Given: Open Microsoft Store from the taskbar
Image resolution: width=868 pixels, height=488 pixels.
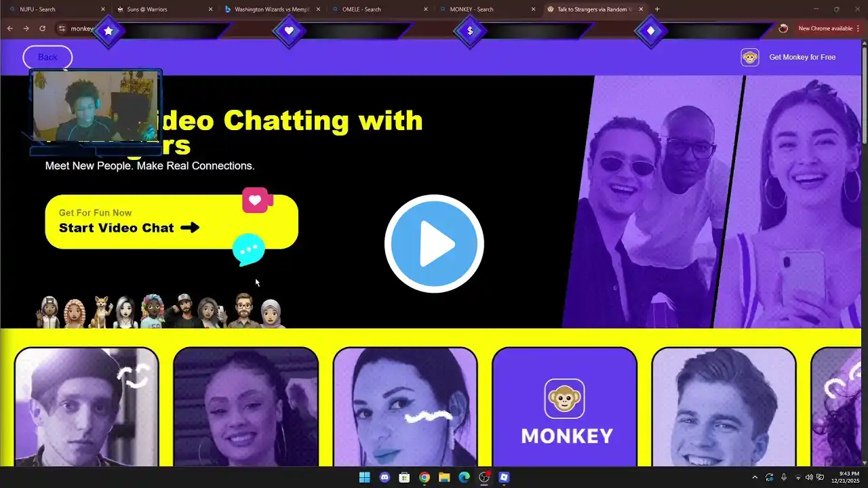Looking at the screenshot, I should 404,477.
